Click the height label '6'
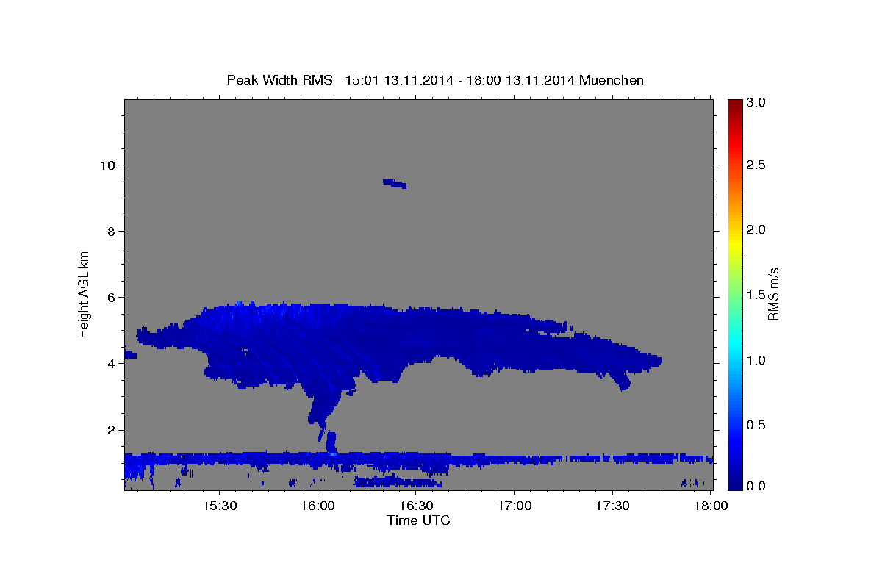The image size is (882, 588). tap(111, 298)
